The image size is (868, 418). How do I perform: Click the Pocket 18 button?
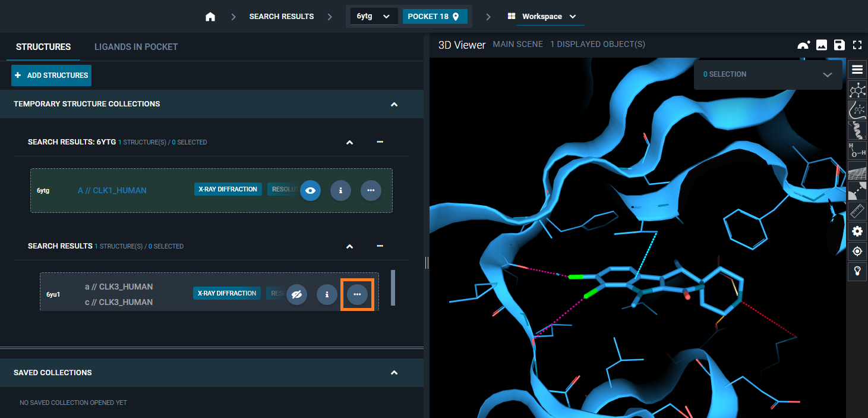pos(435,16)
